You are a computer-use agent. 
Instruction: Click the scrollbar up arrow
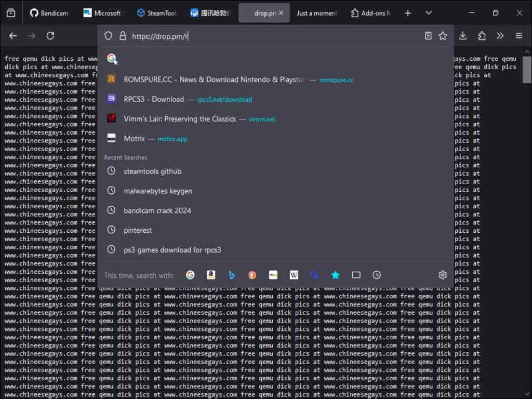[x=527, y=51]
